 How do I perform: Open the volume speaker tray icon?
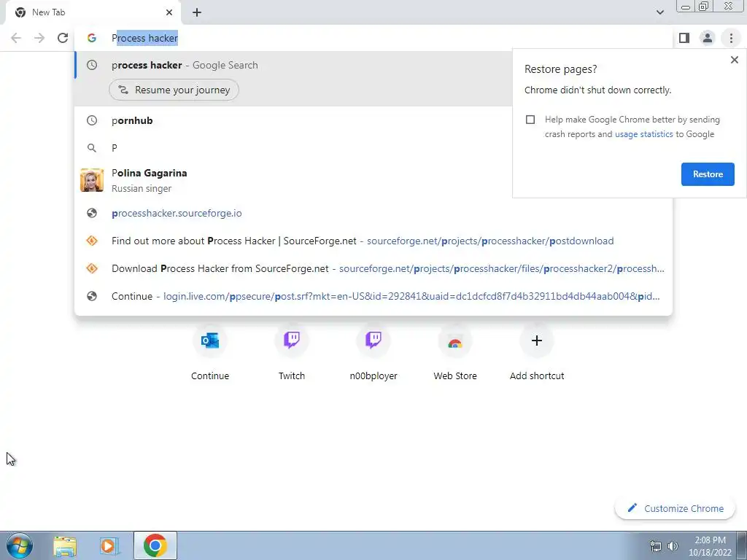click(673, 546)
